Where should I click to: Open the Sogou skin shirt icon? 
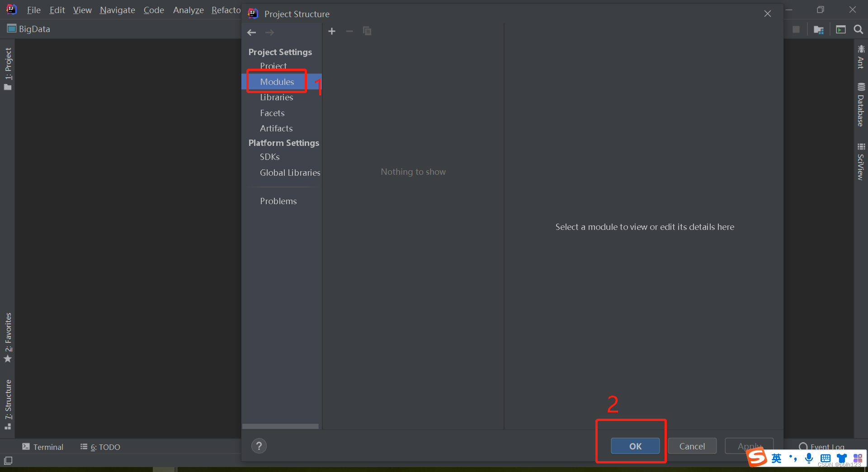pos(842,459)
